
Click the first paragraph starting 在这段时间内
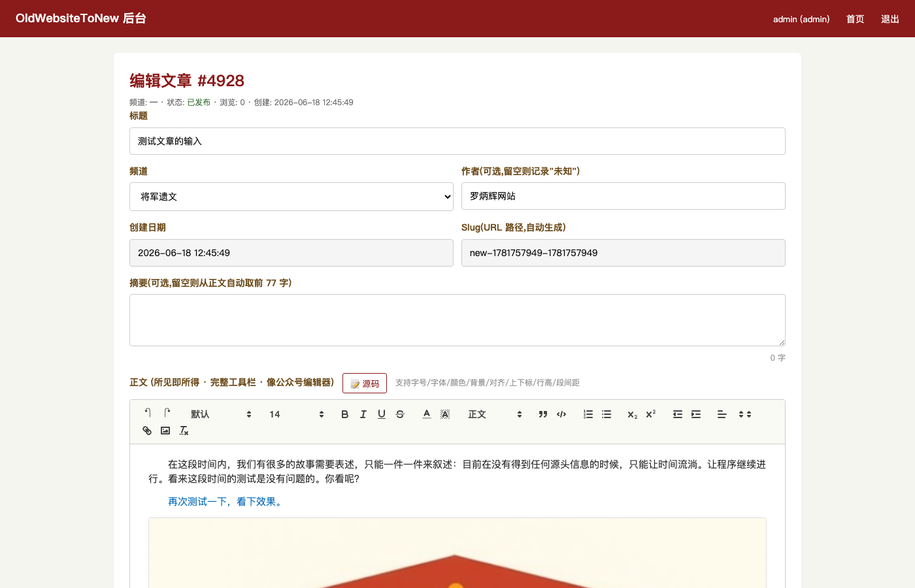[457, 472]
